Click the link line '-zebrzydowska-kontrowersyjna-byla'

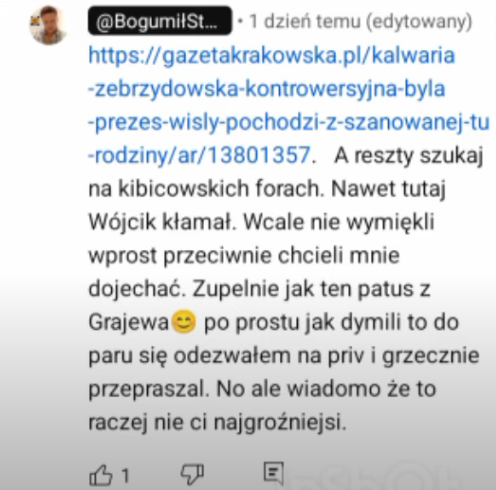click(x=267, y=89)
